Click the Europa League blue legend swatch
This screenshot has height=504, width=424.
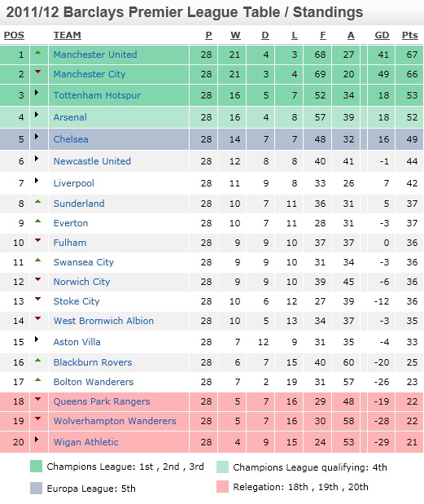point(37,489)
